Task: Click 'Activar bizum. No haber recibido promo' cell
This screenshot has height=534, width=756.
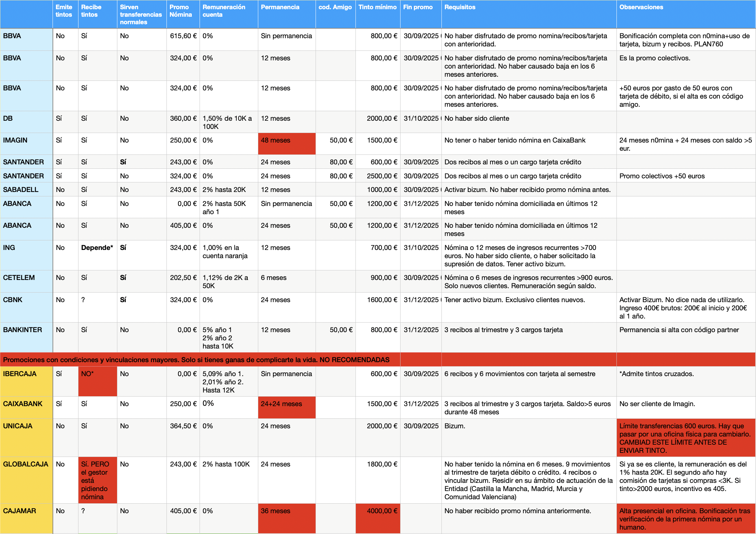Action: (529, 189)
